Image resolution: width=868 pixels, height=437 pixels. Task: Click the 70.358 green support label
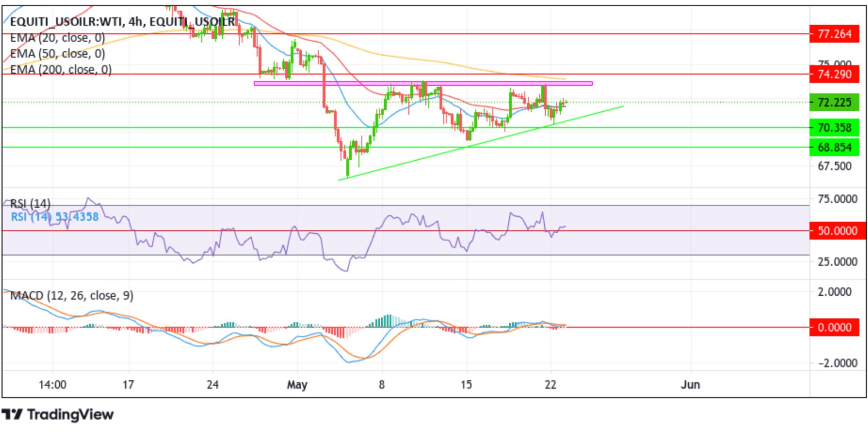coord(834,128)
